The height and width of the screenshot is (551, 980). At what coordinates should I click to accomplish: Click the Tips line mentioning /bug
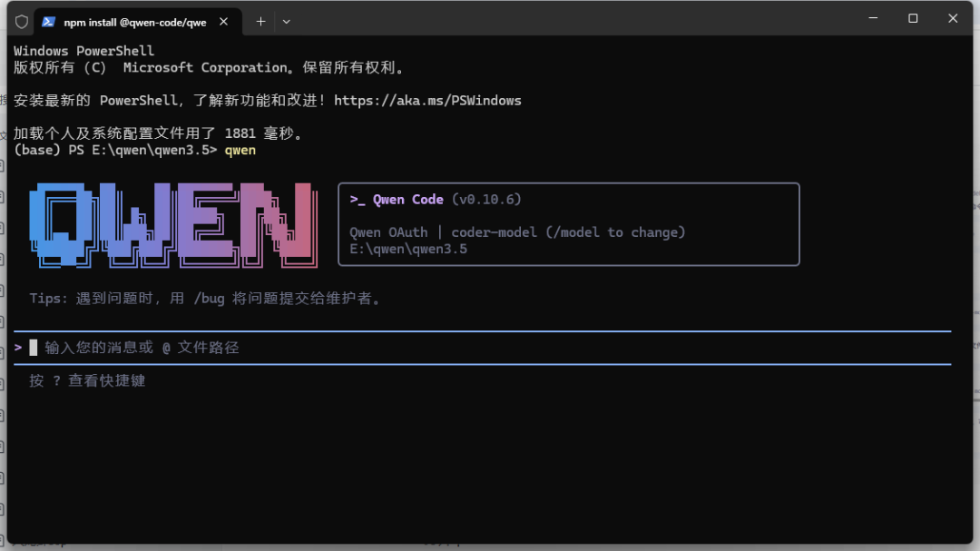[x=205, y=299]
